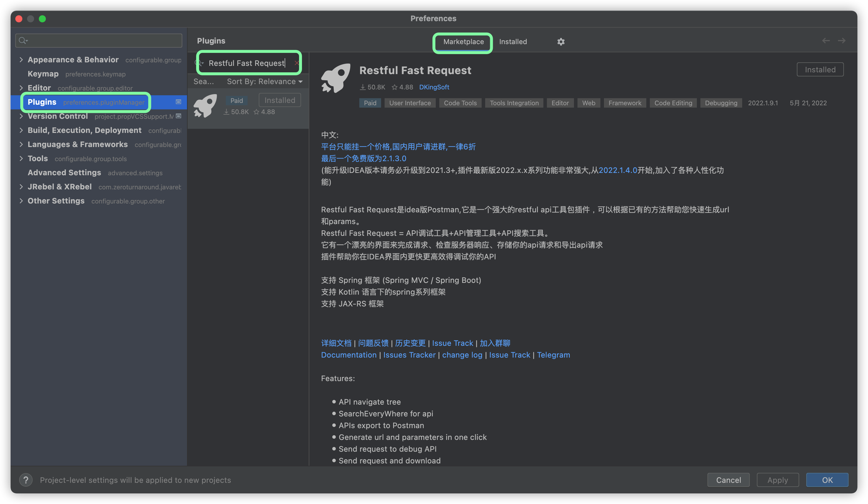Screen dimensions: 868x504
Task: Confirm changes with the OK button
Action: click(827, 480)
